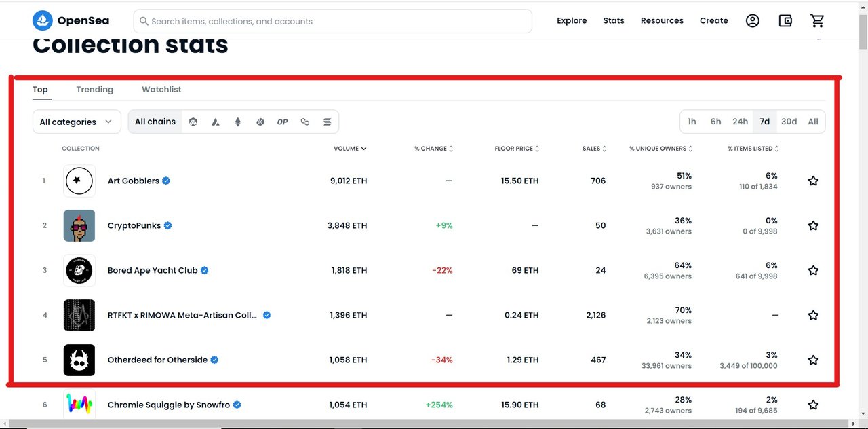Open Bored Ape Yacht Club logo thumbnail
Image resolution: width=868 pixels, height=429 pixels.
(79, 270)
